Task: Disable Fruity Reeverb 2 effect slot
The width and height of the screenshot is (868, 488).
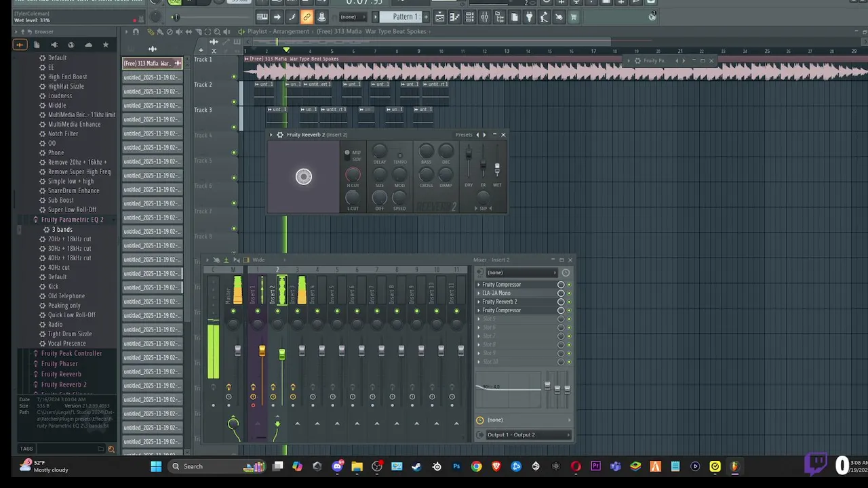Action: [570, 302]
